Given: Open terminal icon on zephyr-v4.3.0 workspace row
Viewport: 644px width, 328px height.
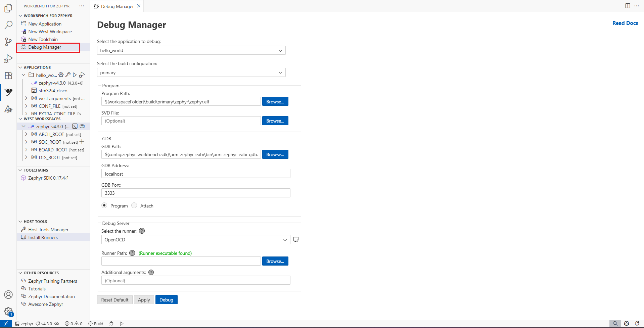Looking at the screenshot, I should pos(75,126).
